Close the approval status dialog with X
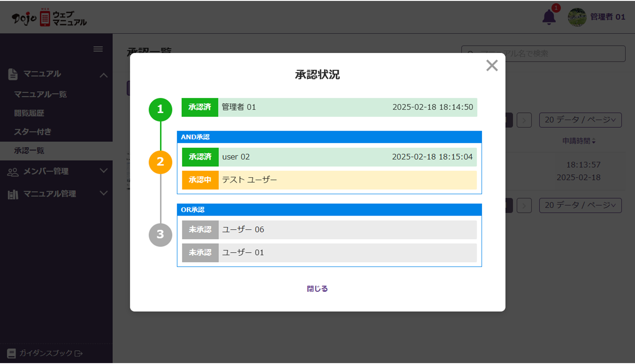 (x=492, y=66)
